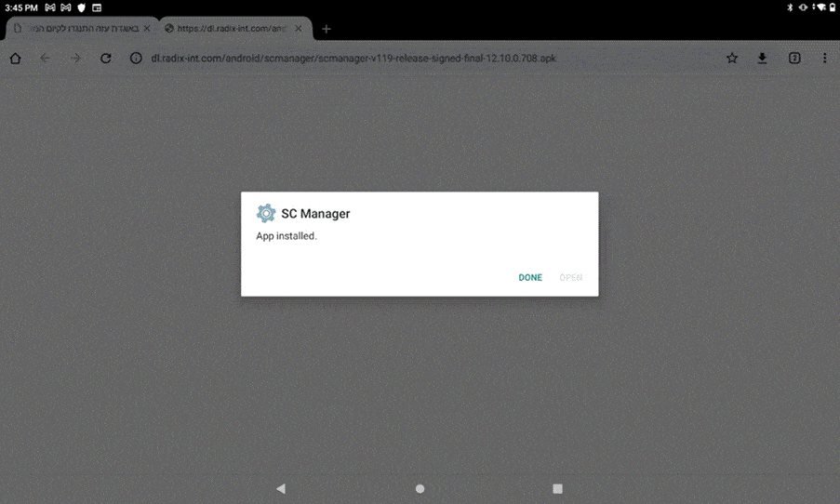
Task: Navigate back in the browser
Action: [x=46, y=59]
